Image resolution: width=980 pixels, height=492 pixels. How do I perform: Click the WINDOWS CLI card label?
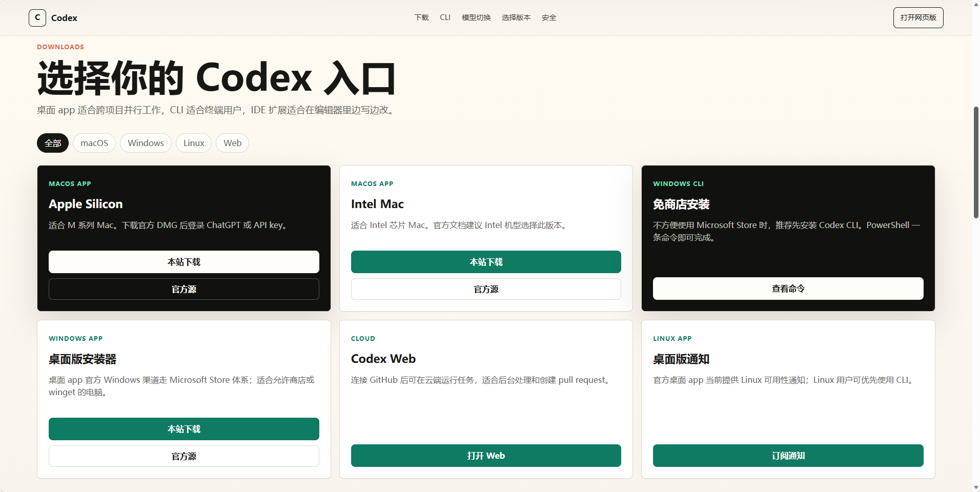(678, 183)
